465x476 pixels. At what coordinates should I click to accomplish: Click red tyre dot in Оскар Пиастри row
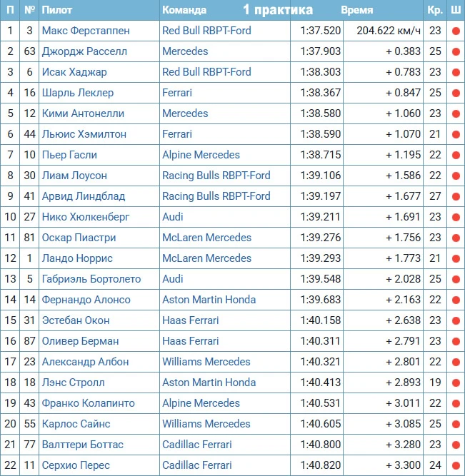tap(456, 238)
